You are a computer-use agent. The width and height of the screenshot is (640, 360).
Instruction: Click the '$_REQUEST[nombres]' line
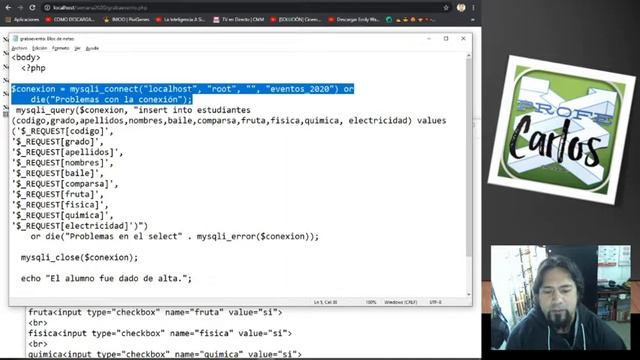pos(62,163)
